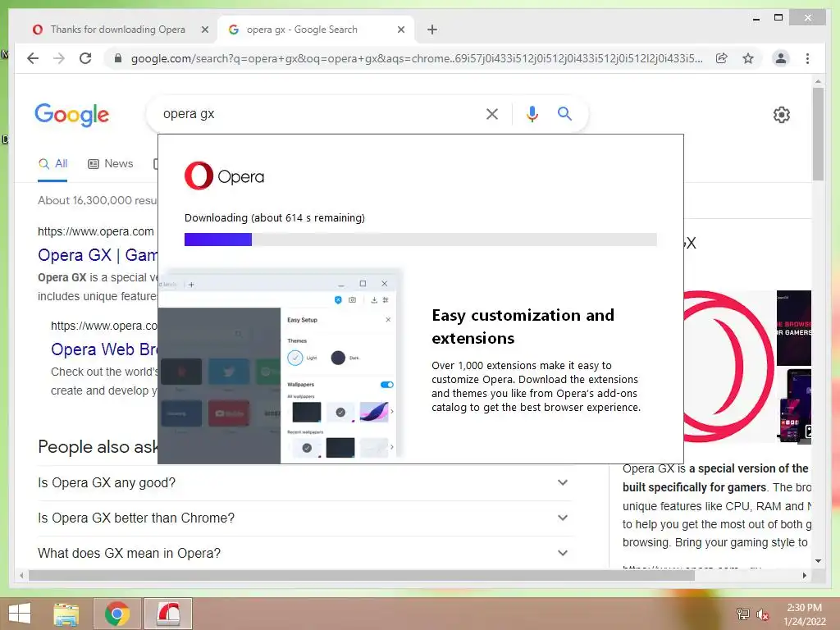840x630 pixels.
Task: Start voice search with the microphone
Action: 532,113
